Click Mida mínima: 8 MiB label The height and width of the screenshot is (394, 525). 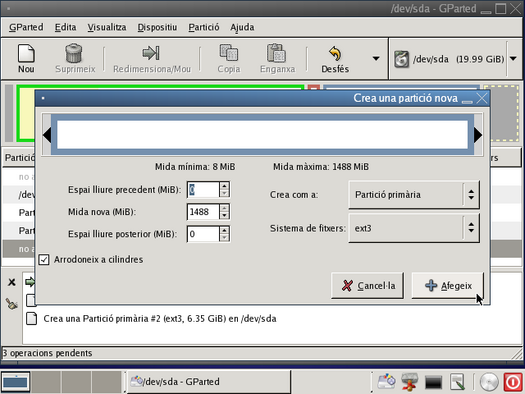tap(195, 167)
